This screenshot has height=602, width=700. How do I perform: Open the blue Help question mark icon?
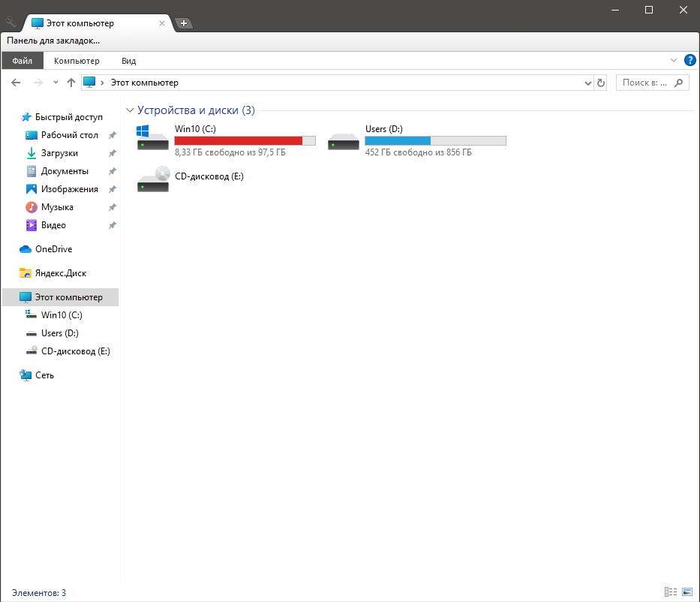(690, 60)
